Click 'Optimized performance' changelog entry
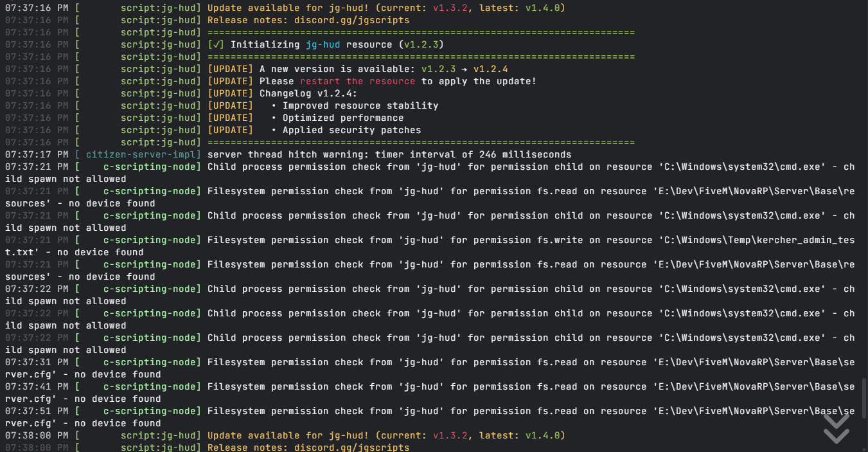The image size is (868, 452). click(343, 118)
